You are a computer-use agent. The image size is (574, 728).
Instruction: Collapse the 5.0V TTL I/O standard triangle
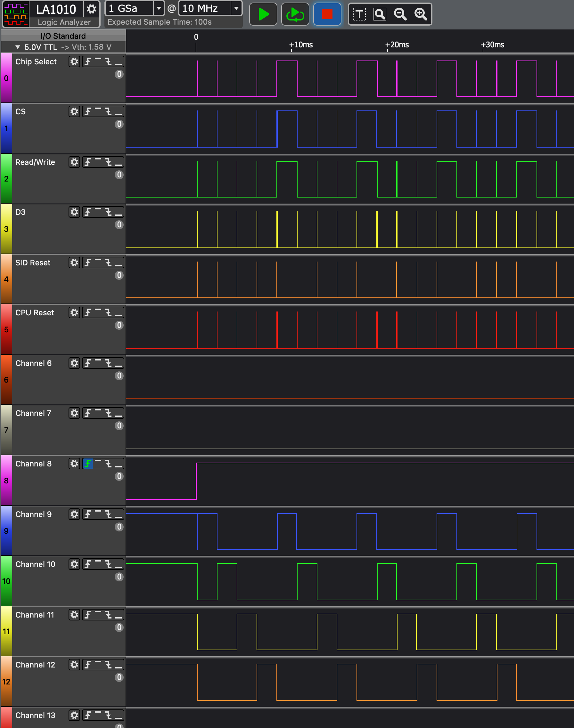pyautogui.click(x=18, y=47)
